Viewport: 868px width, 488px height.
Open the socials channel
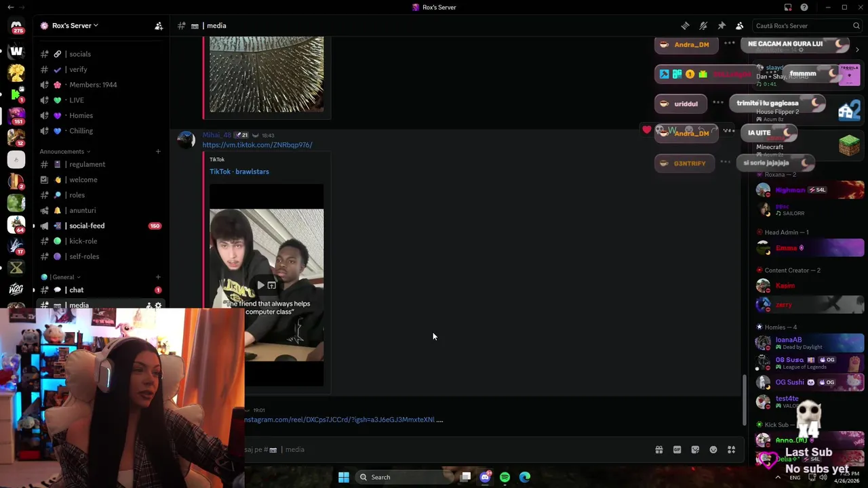[100, 54]
